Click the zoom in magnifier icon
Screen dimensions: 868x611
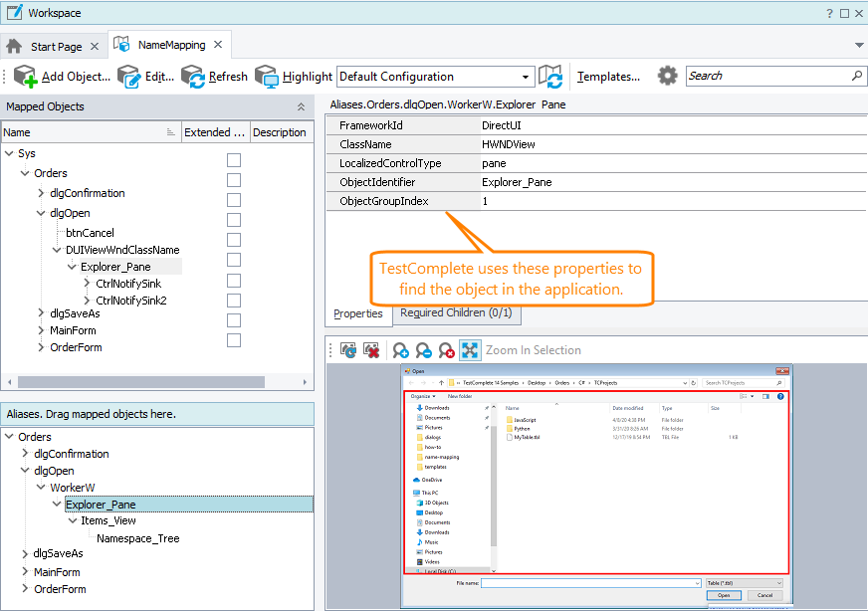click(x=400, y=350)
